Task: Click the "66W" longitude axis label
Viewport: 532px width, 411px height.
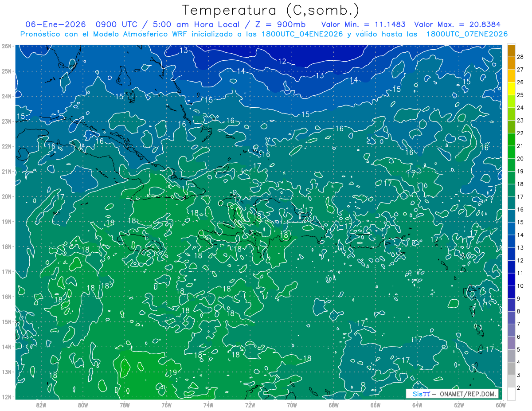Action: point(375,405)
